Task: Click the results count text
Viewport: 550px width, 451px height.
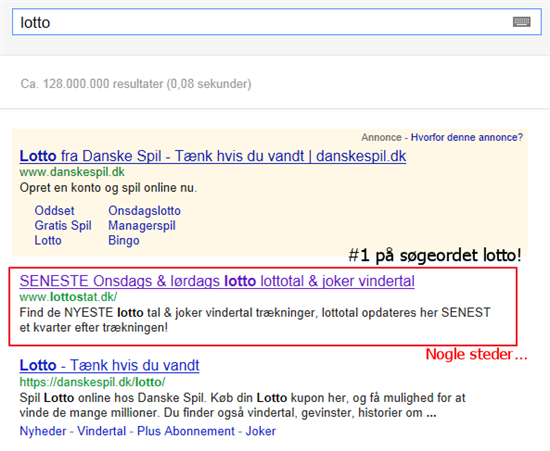Action: [x=136, y=84]
